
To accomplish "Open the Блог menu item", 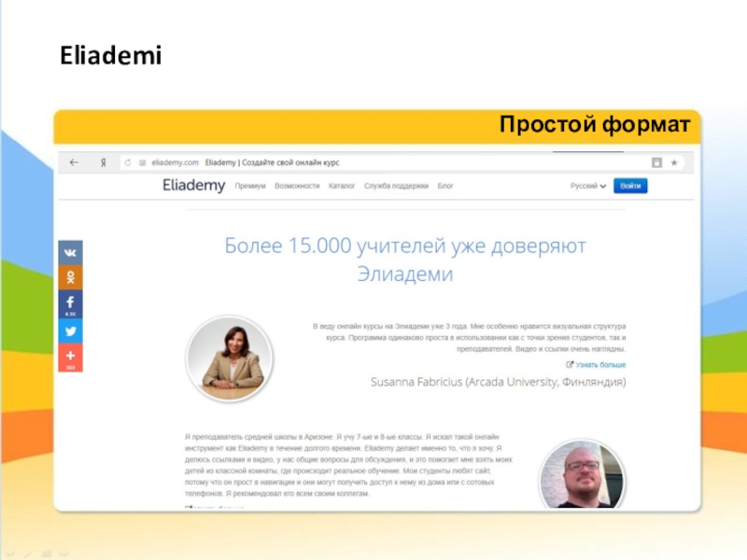I will tap(445, 186).
